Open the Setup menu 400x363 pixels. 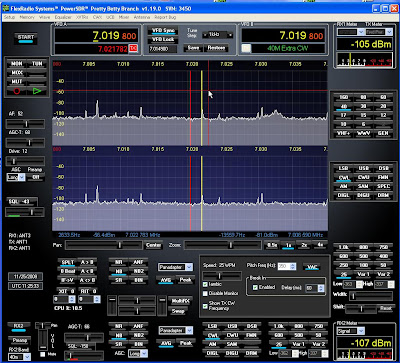coord(9,17)
